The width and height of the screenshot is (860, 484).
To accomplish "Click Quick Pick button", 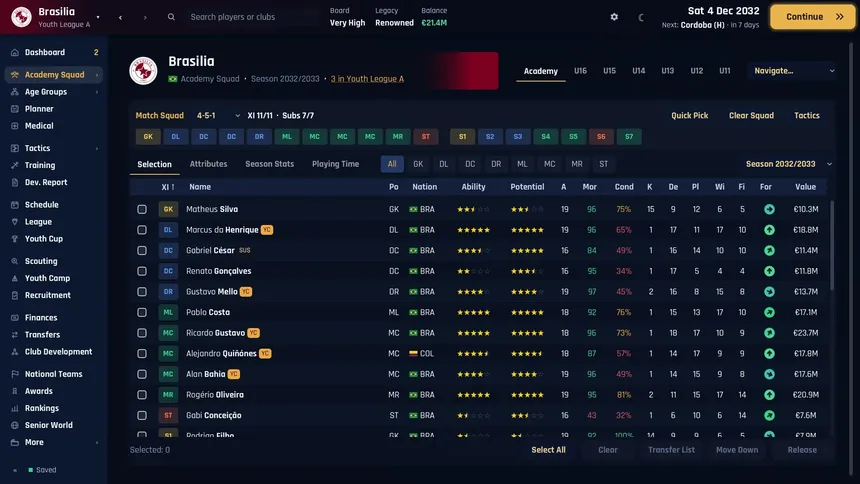I will coord(689,116).
